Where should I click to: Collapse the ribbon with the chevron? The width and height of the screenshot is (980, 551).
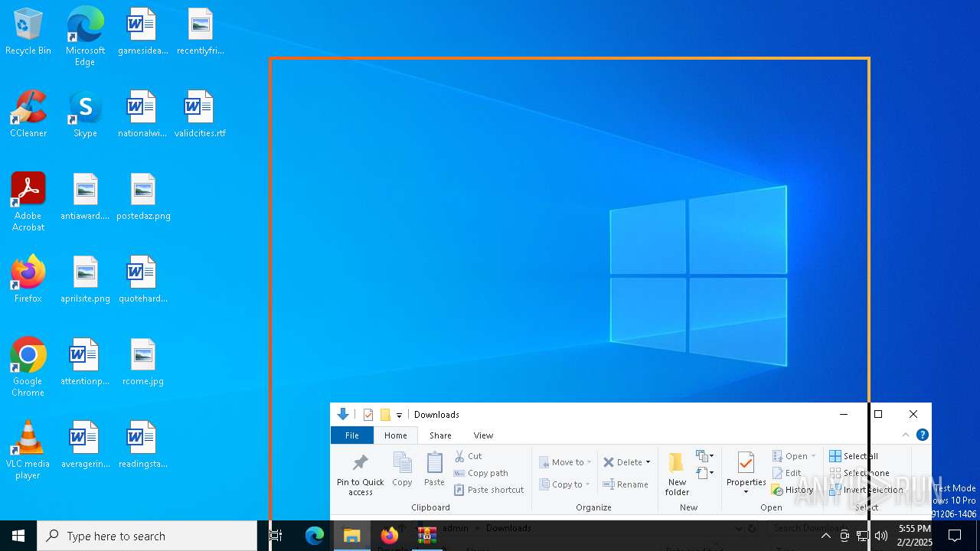(x=906, y=435)
